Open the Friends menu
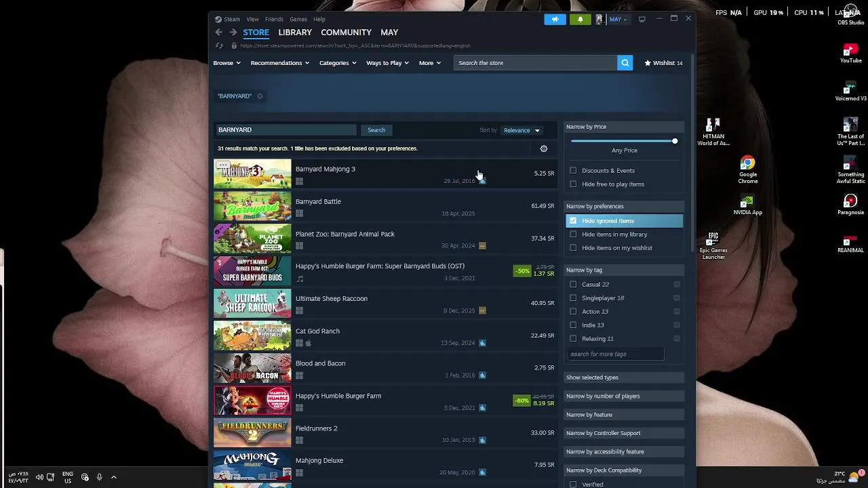This screenshot has height=488, width=868. [x=274, y=20]
